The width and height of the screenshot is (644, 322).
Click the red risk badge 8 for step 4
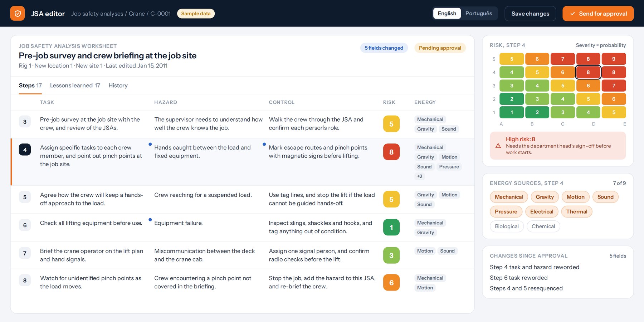point(391,152)
